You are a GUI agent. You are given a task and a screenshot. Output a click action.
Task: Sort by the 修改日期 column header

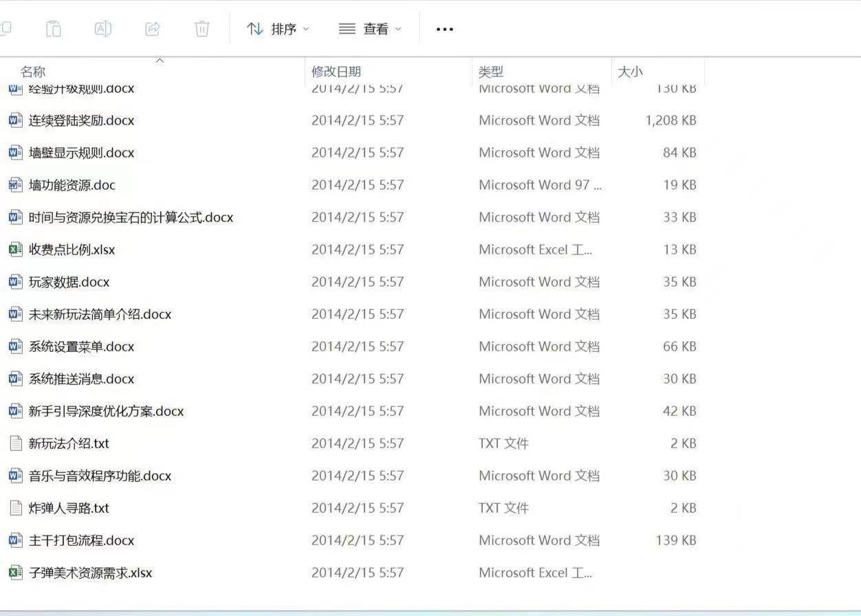click(x=336, y=71)
